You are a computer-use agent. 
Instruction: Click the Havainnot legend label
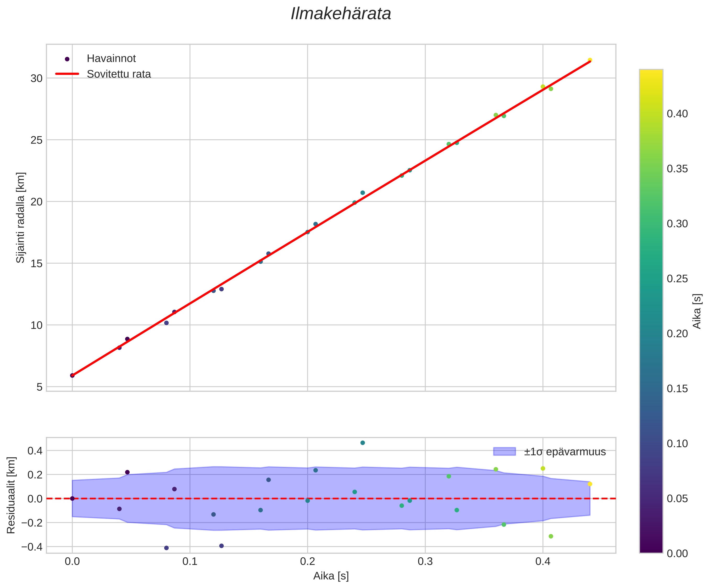111,59
